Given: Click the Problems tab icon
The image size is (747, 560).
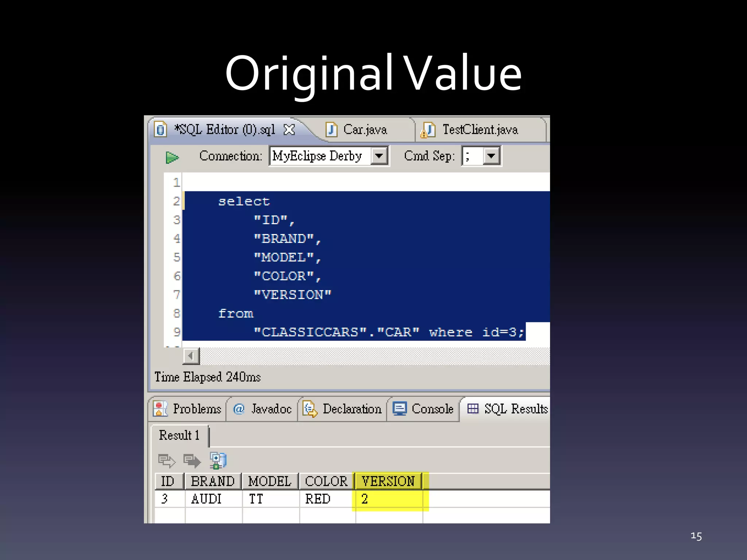Looking at the screenshot, I should [x=160, y=409].
